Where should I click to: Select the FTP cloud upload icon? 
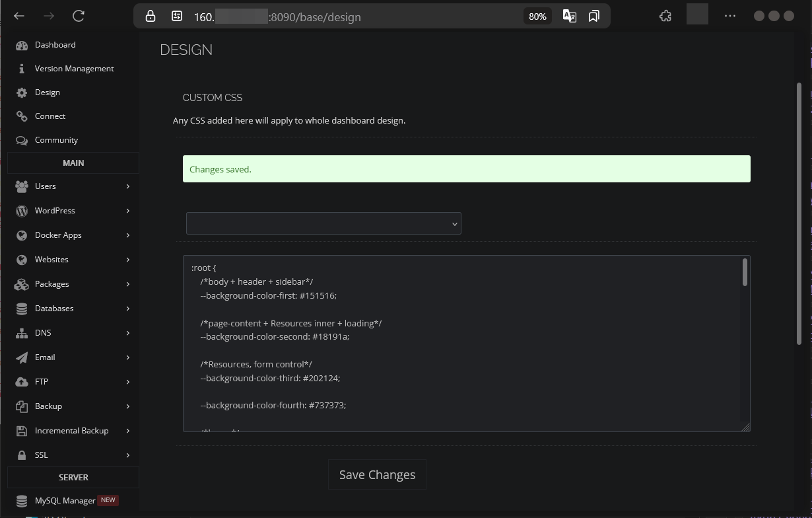pos(22,382)
